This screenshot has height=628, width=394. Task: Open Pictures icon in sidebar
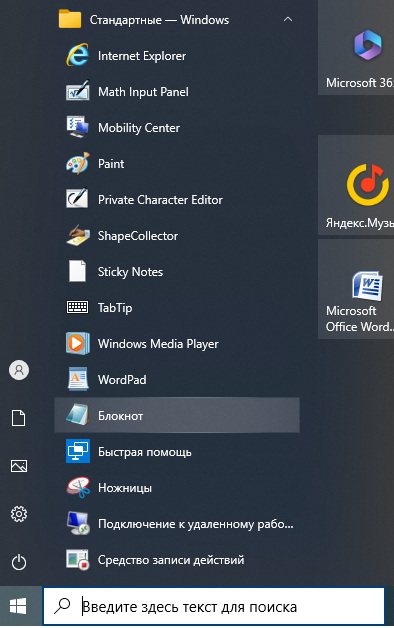point(19,466)
